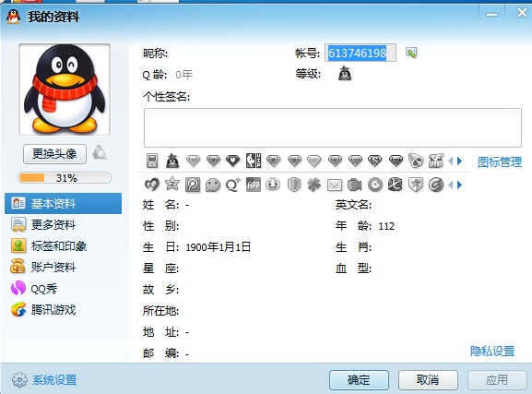532x394 pixels.
Task: Click the mobile phone icon in first row
Action: [152, 161]
